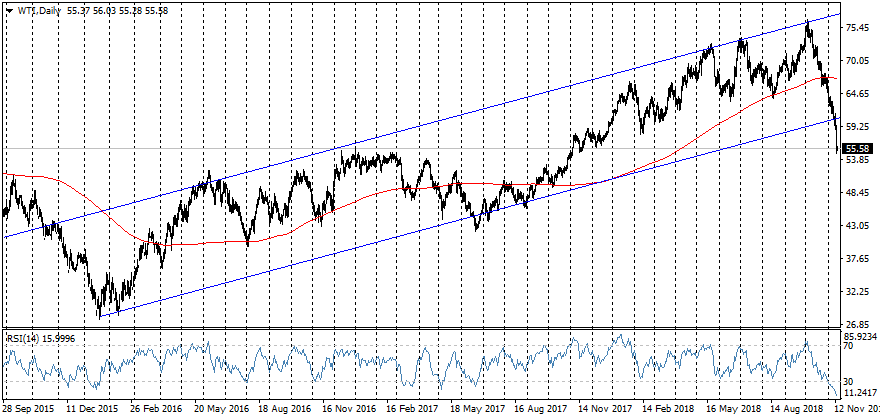Click the RSI 85.9234 scale maximum label
This screenshot has width=880, height=420.
pyautogui.click(x=860, y=335)
